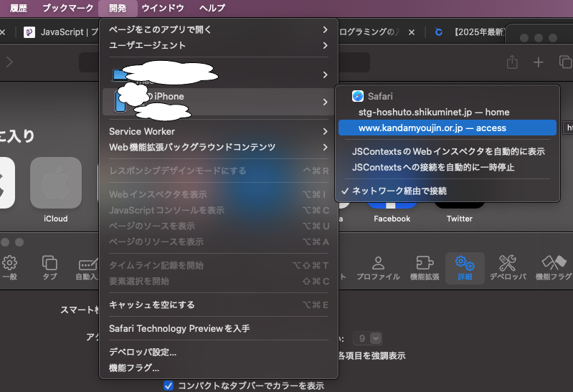Expand Service Worker submenu
573x392 pixels.
point(219,131)
